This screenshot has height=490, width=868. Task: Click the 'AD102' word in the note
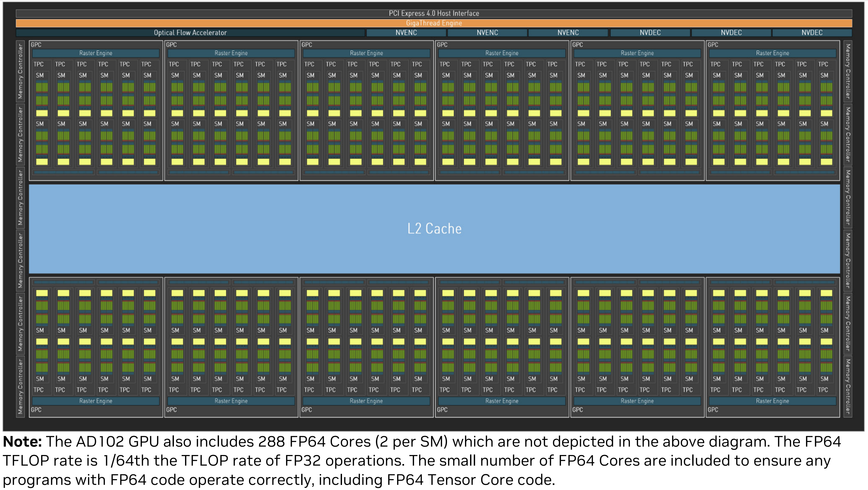[100, 442]
